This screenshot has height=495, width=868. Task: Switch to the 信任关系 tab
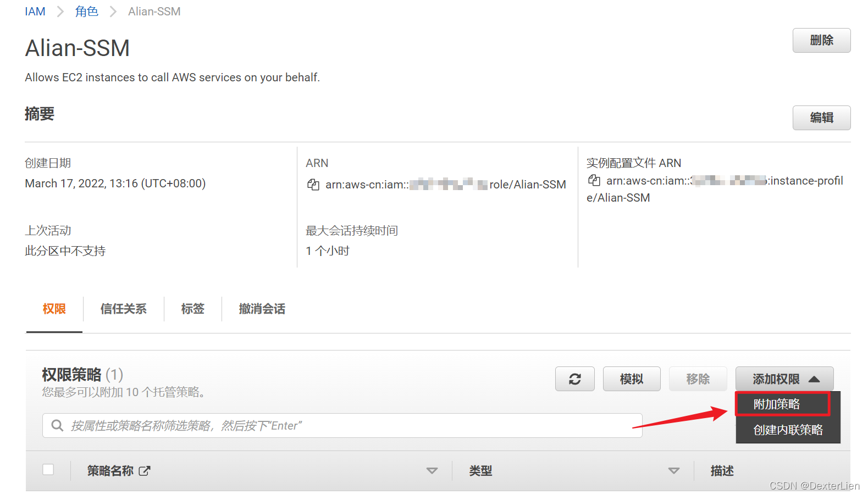[124, 309]
